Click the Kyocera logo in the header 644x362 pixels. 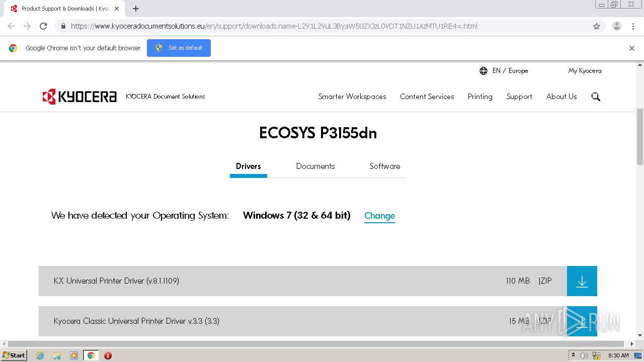79,97
